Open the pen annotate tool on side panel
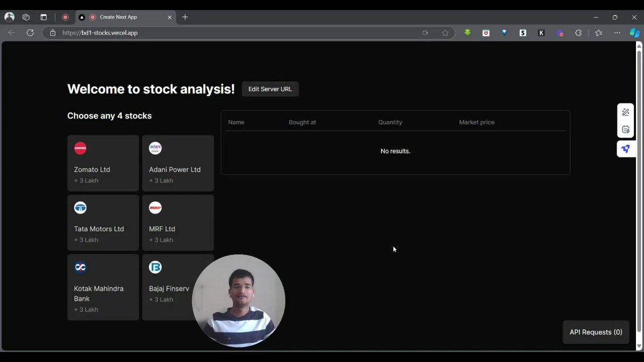The image size is (644, 362). [x=626, y=112]
